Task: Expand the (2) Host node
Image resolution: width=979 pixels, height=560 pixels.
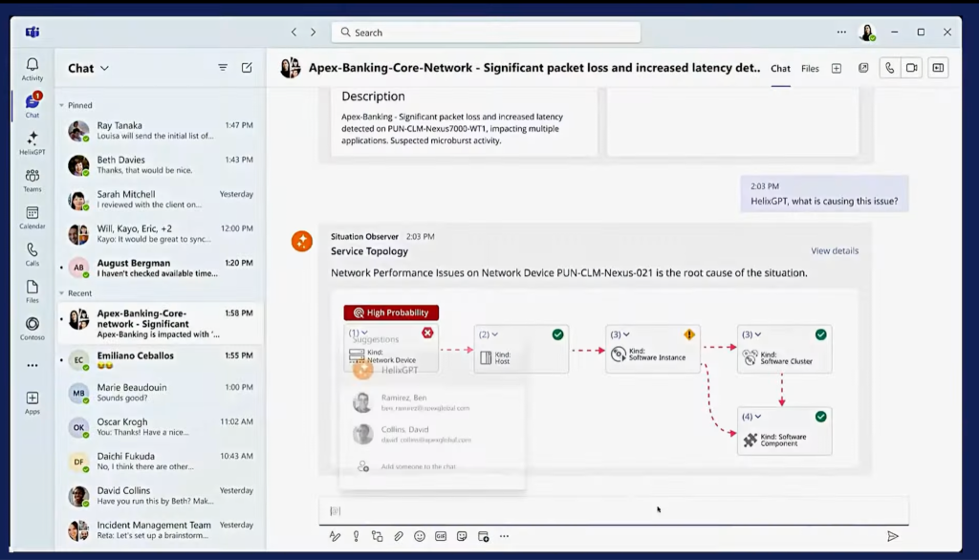Action: [x=494, y=334]
